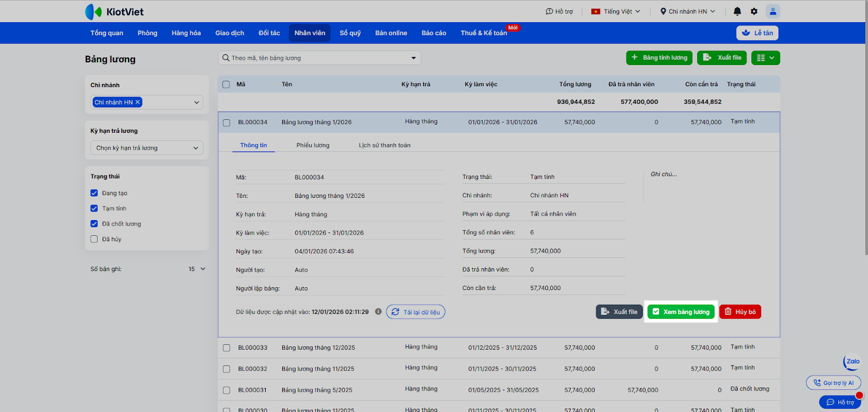Open the column layout list icon button

[x=765, y=58]
